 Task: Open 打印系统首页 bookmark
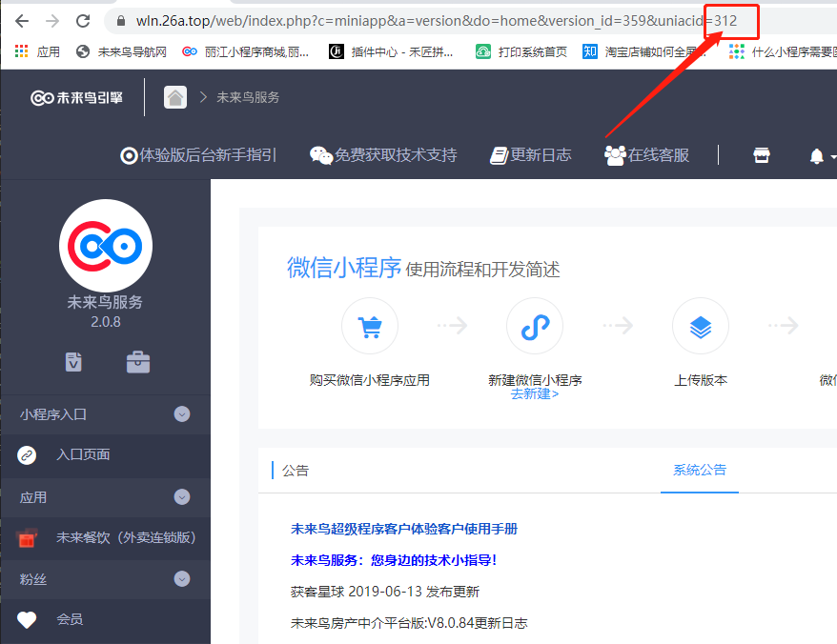tap(521, 51)
